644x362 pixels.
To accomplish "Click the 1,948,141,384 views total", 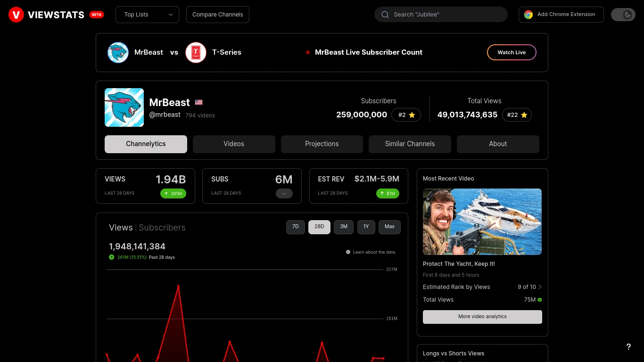I will [x=137, y=247].
